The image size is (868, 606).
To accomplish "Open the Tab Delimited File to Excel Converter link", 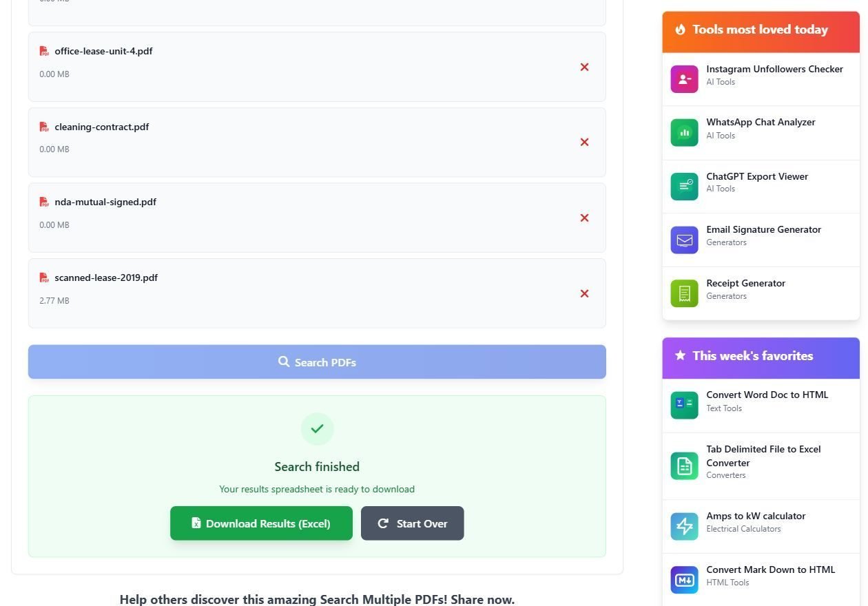I will [x=763, y=456].
